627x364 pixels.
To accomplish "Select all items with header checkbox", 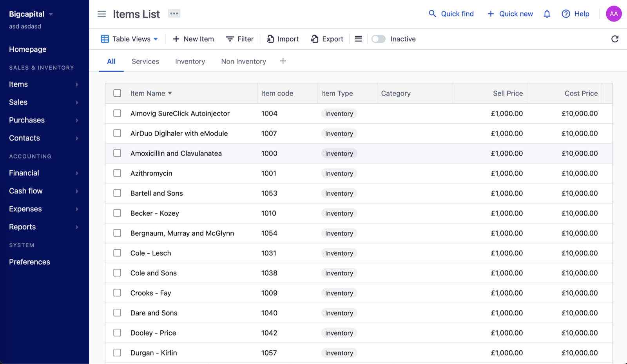I will (x=117, y=93).
